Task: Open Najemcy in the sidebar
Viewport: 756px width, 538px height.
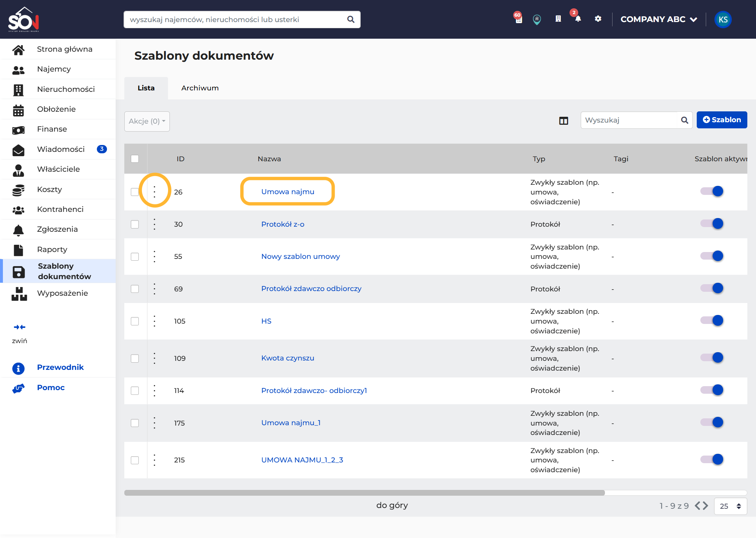Action: point(58,69)
